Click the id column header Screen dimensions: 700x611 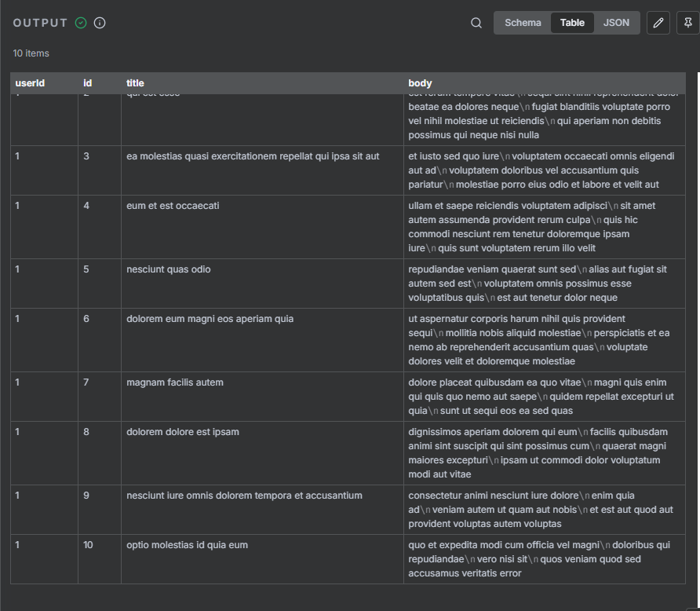pyautogui.click(x=88, y=83)
